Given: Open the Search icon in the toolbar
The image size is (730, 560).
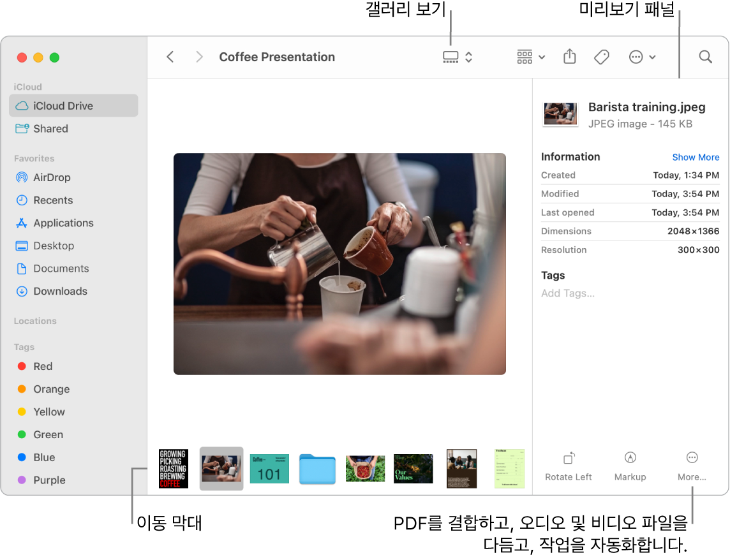Looking at the screenshot, I should click(x=704, y=57).
